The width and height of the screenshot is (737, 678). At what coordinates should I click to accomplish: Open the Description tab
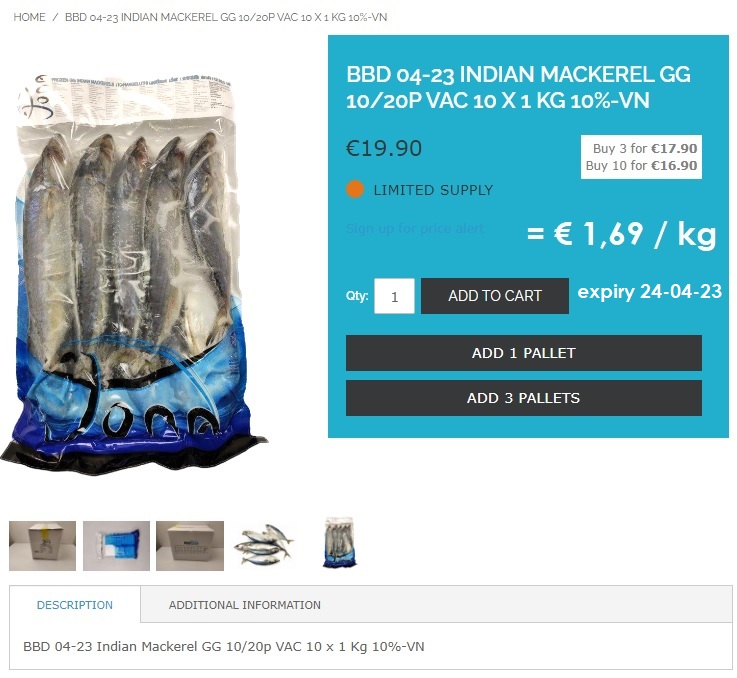click(75, 605)
